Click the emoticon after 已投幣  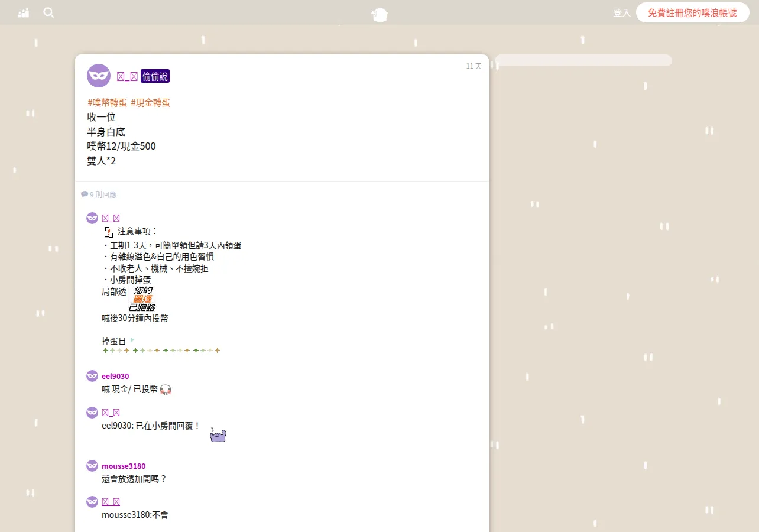pos(166,390)
